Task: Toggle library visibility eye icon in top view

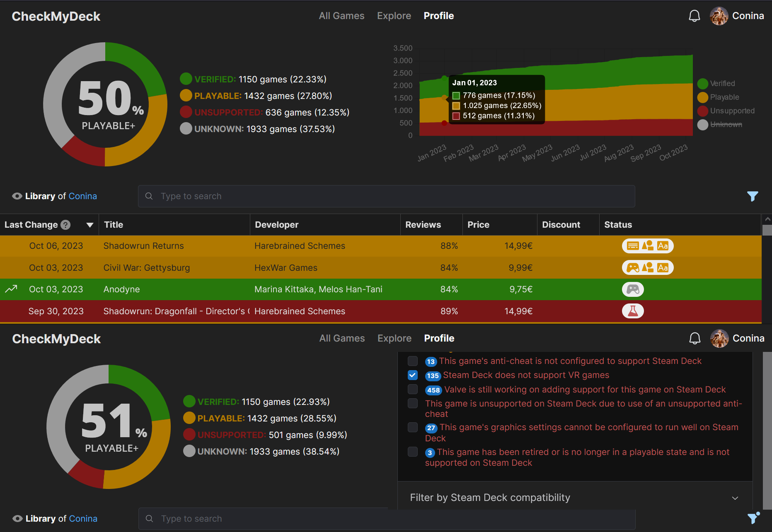Action: click(x=17, y=196)
